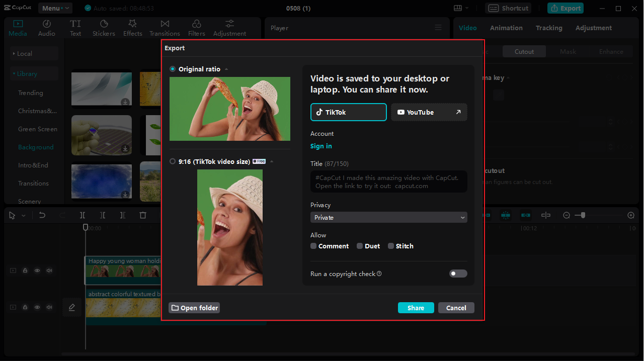The width and height of the screenshot is (644, 361).
Task: Select the Green Screen library category
Action: 38,129
